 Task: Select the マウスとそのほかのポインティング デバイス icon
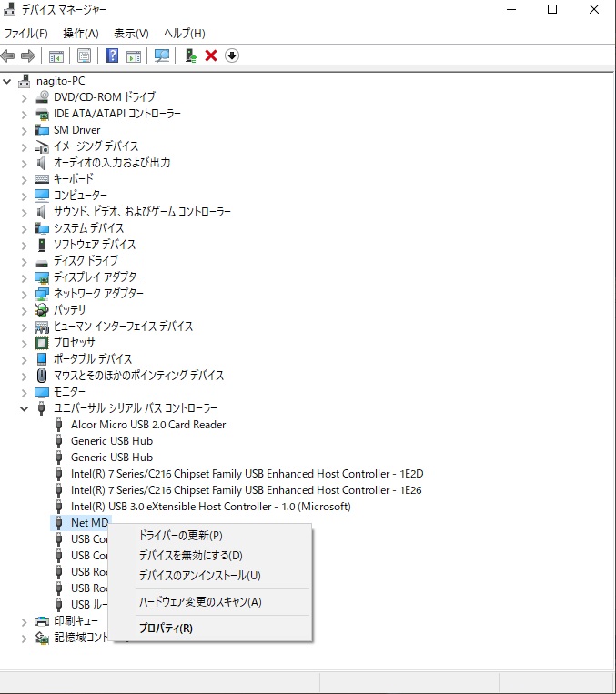(x=42, y=376)
